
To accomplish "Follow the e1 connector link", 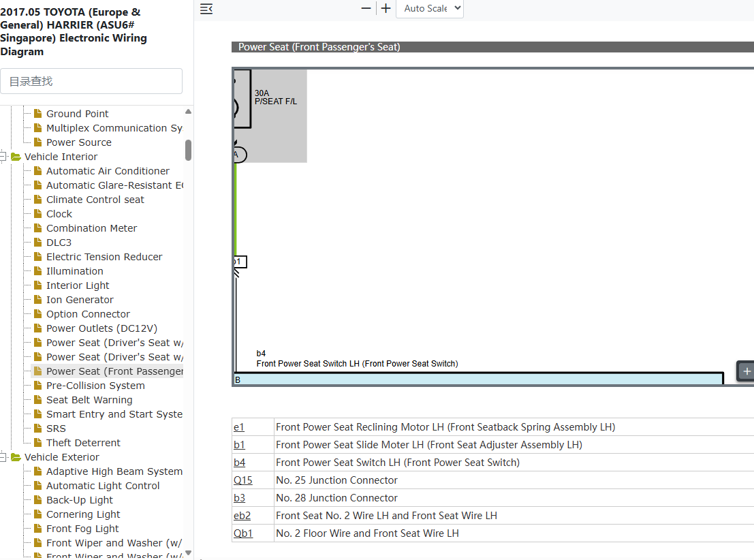I will click(239, 427).
